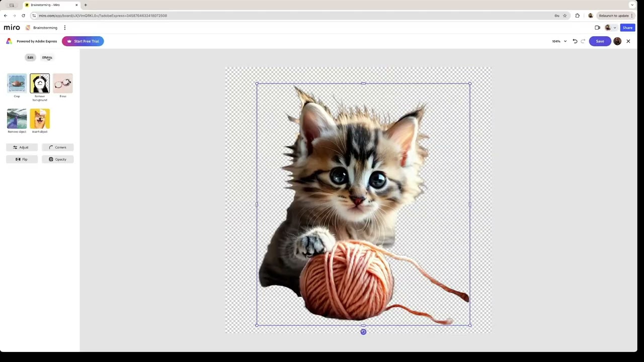Screen dimensions: 644x362
Task: Select the Brainstorming - Miro browser tab
Action: click(52, 5)
